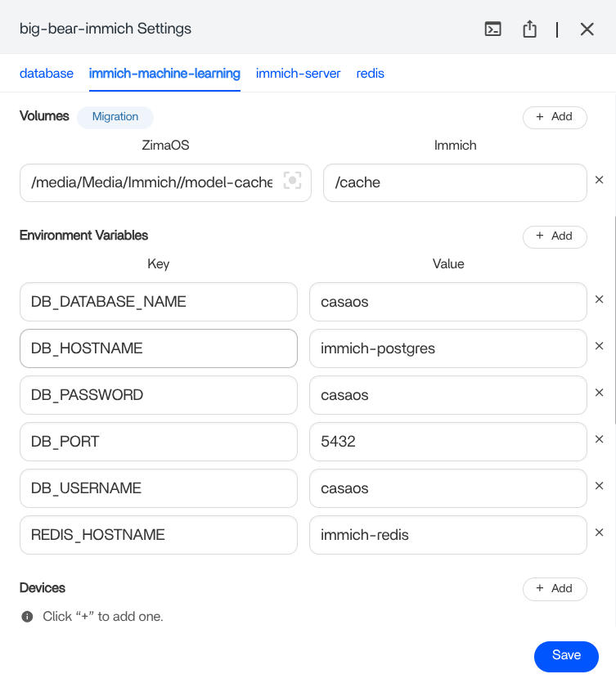616x683 pixels.
Task: Remove the DB_PASSWORD environment variable
Action: click(599, 393)
